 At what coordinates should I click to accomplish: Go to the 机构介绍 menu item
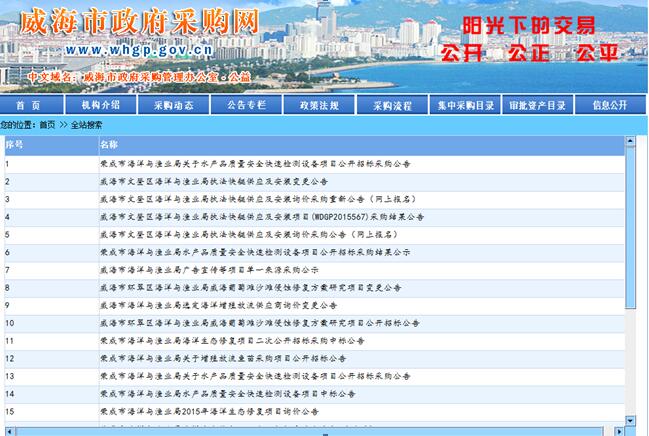click(101, 104)
